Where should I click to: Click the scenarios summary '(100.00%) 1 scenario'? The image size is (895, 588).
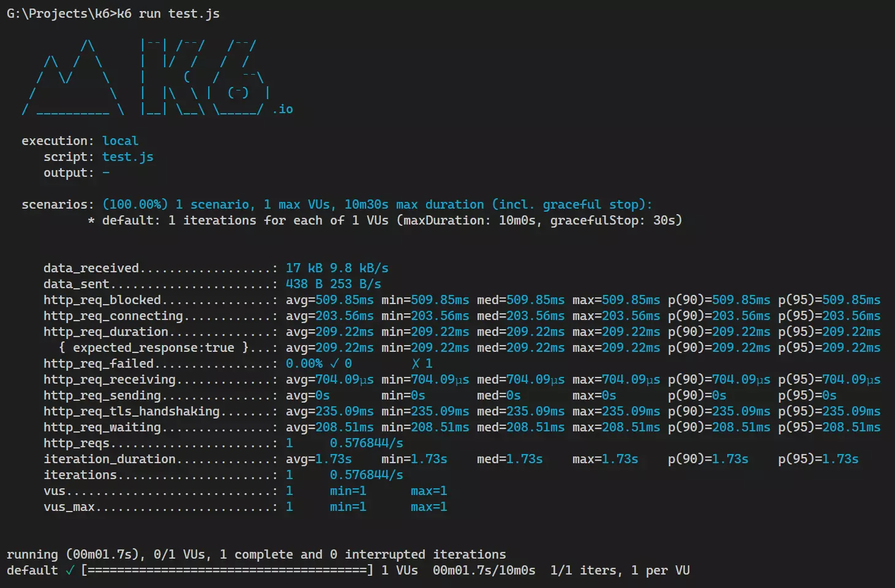[176, 204]
